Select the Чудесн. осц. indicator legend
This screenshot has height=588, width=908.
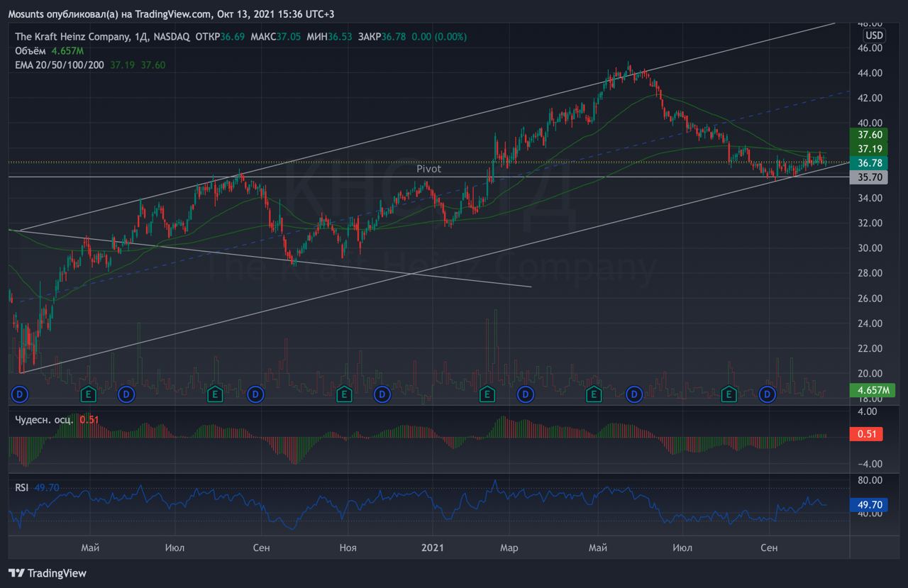point(44,419)
